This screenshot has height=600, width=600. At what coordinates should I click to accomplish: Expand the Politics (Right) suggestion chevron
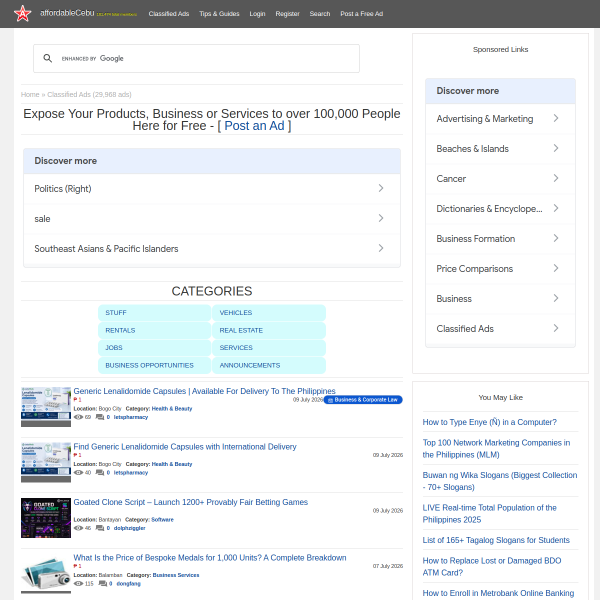[x=381, y=188]
